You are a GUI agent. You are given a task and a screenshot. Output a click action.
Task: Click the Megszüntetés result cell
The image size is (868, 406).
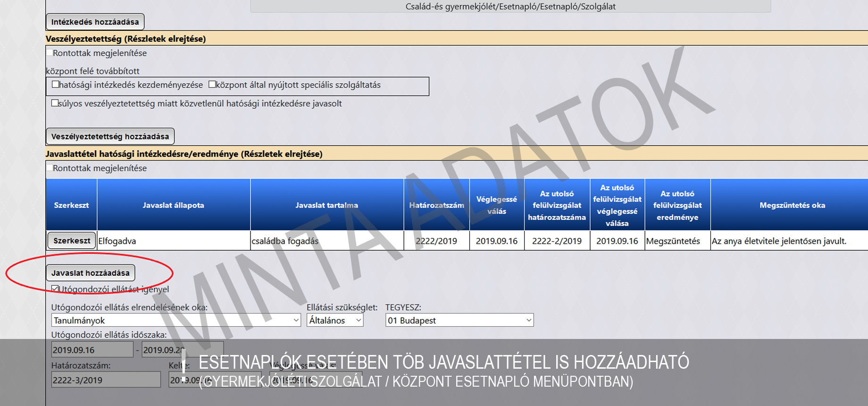(678, 241)
